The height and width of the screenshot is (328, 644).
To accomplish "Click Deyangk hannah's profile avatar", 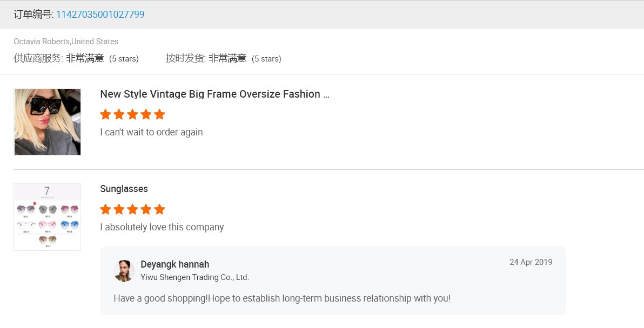I will tap(124, 271).
